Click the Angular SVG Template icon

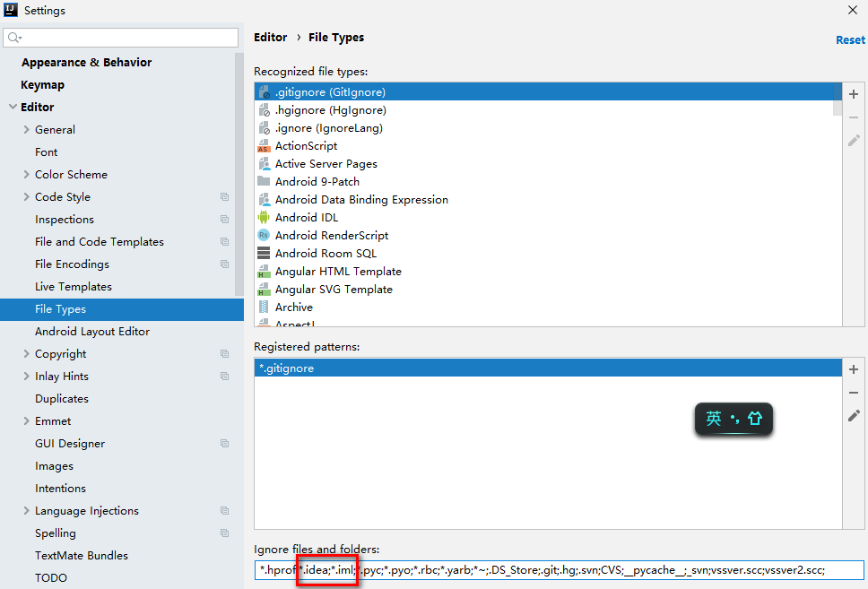point(264,289)
